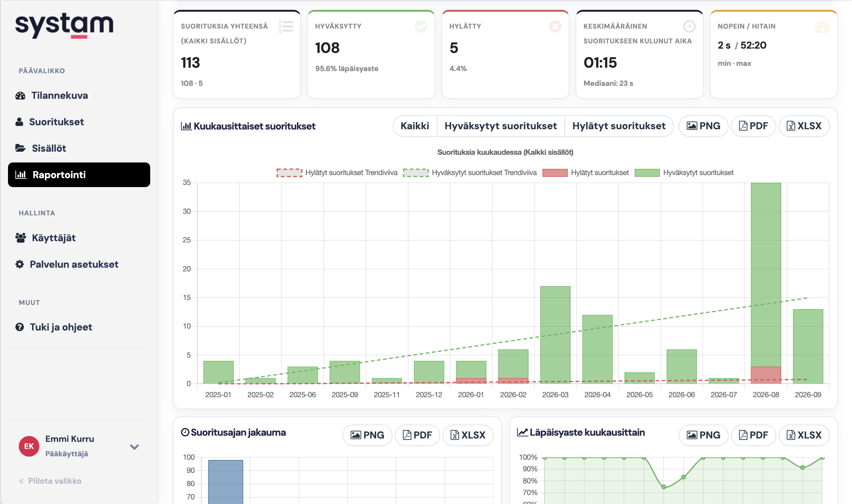Click the Suoritukset person icon
852x504 pixels.
coord(19,122)
